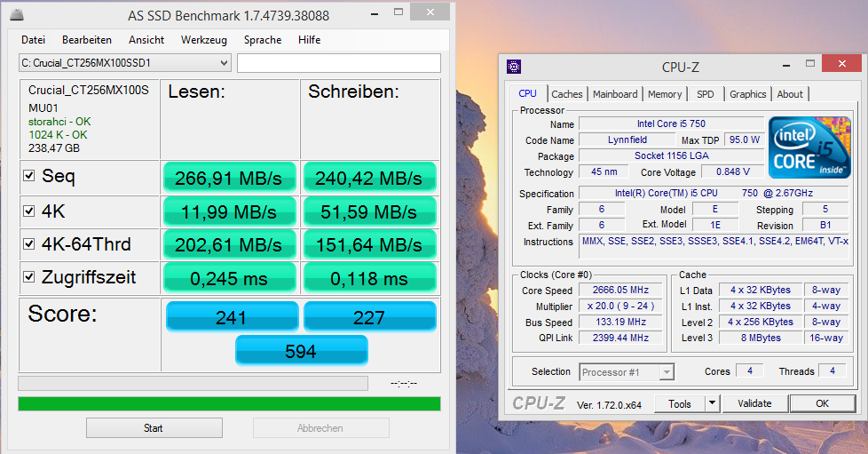The width and height of the screenshot is (868, 454).
Task: Minimize the CPU-Z window
Action: (x=786, y=65)
